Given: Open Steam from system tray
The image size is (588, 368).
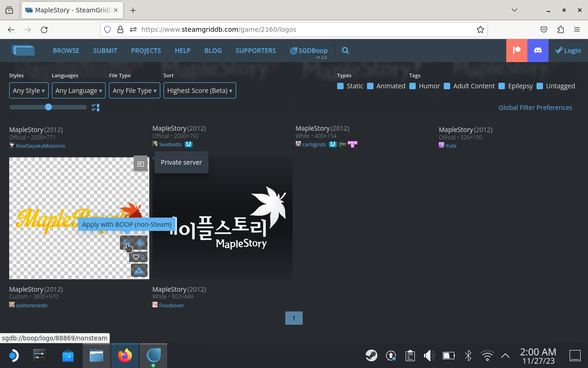Looking at the screenshot, I should (372, 355).
